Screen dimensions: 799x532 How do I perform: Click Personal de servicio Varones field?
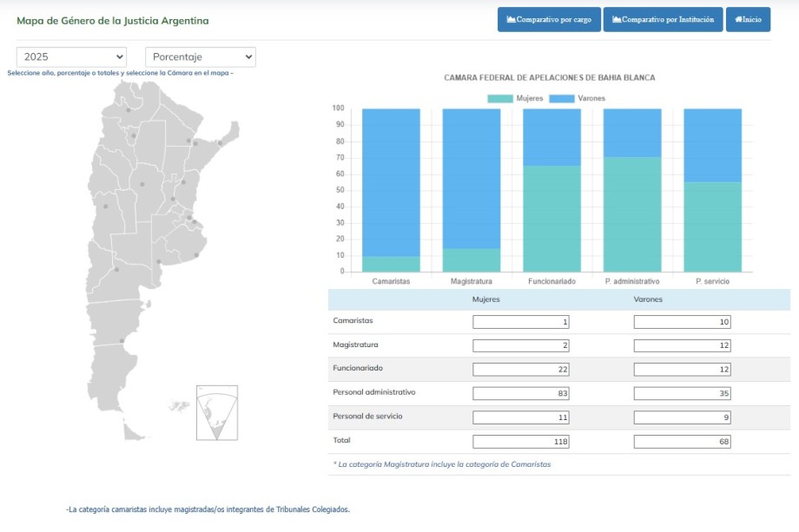pyautogui.click(x=682, y=417)
